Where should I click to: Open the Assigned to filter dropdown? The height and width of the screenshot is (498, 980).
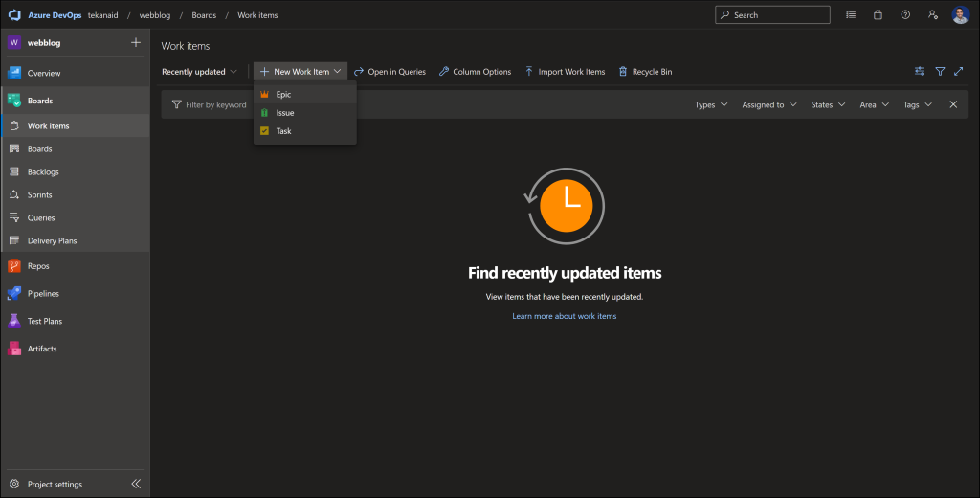click(768, 105)
